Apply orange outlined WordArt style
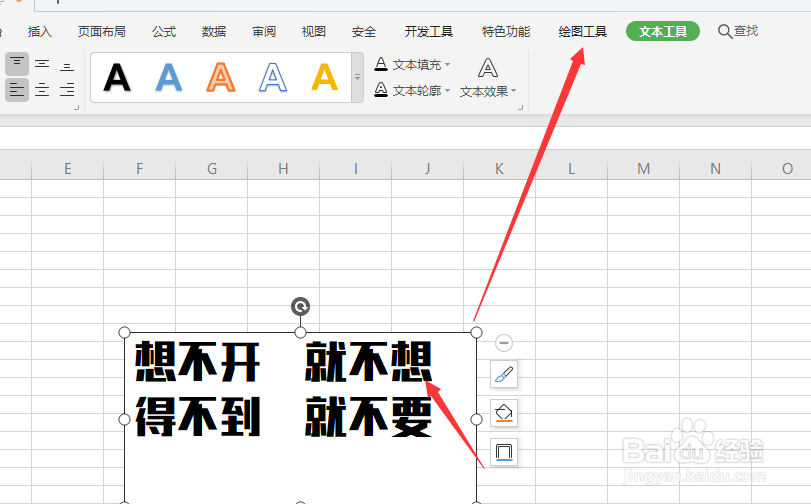 [221, 78]
